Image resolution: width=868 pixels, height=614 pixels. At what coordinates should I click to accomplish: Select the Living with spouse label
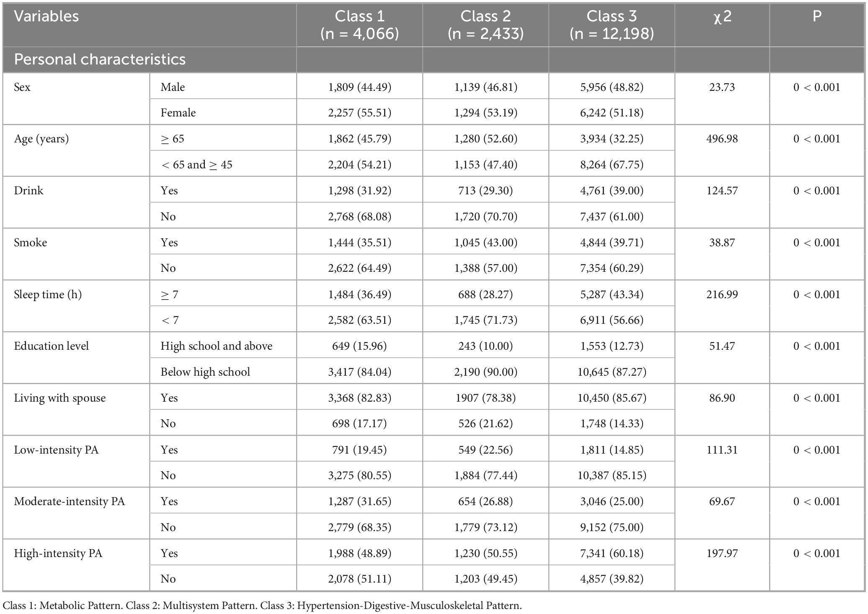pyautogui.click(x=60, y=398)
